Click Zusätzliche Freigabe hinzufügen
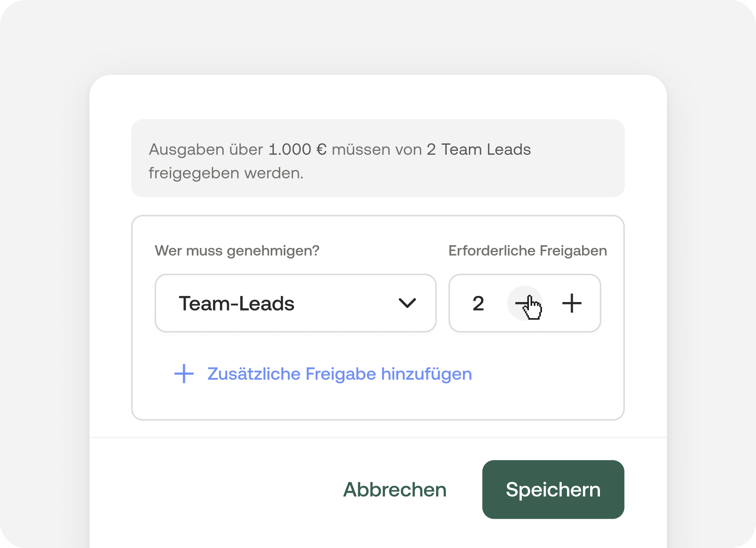This screenshot has width=756, height=548. pyautogui.click(x=339, y=374)
